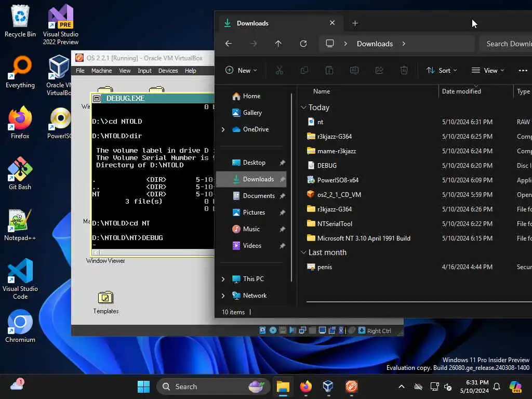Navigate up one folder level in Explorer
Screen dimensions: 532x399
pos(278,44)
